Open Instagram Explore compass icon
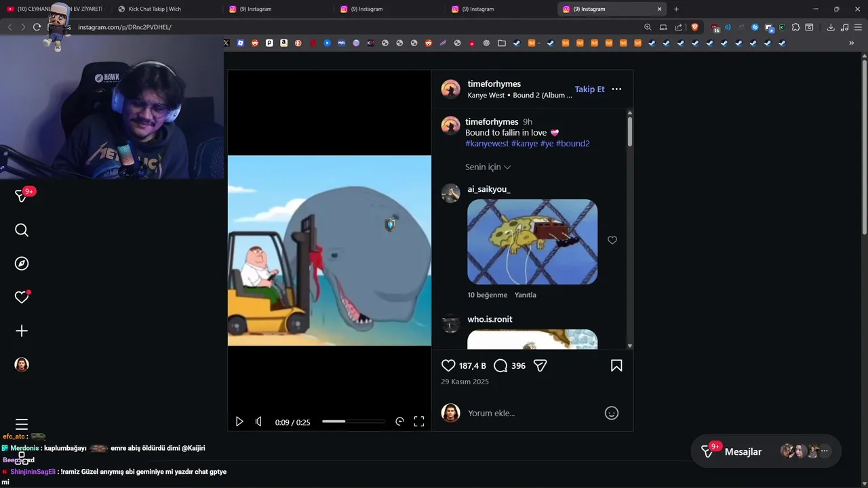The image size is (868, 488). [22, 264]
